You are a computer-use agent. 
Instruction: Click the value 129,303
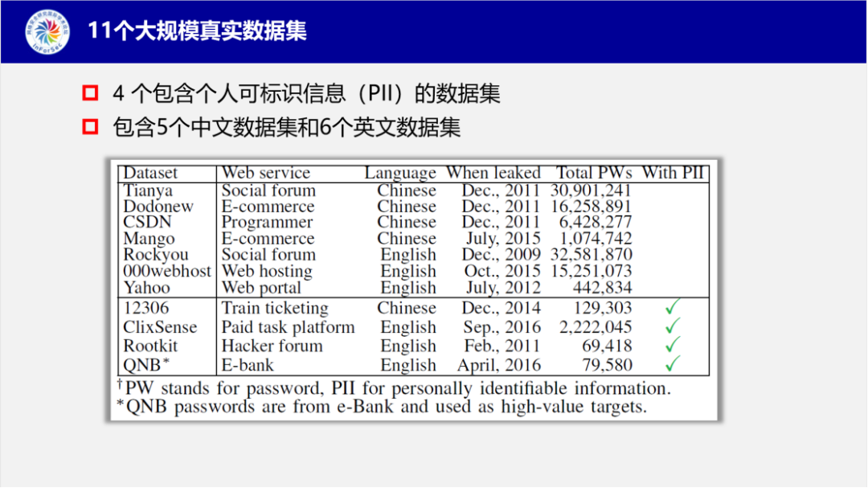602,309
